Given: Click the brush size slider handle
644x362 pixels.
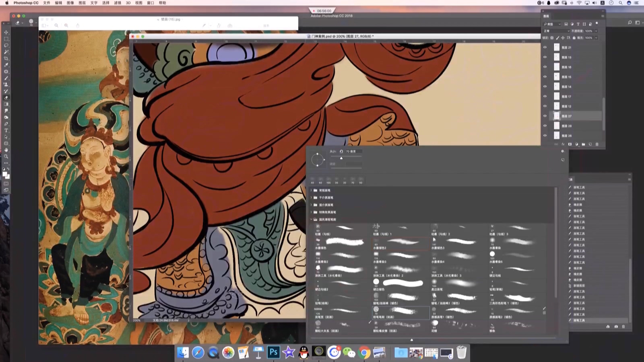Looking at the screenshot, I should point(341,158).
